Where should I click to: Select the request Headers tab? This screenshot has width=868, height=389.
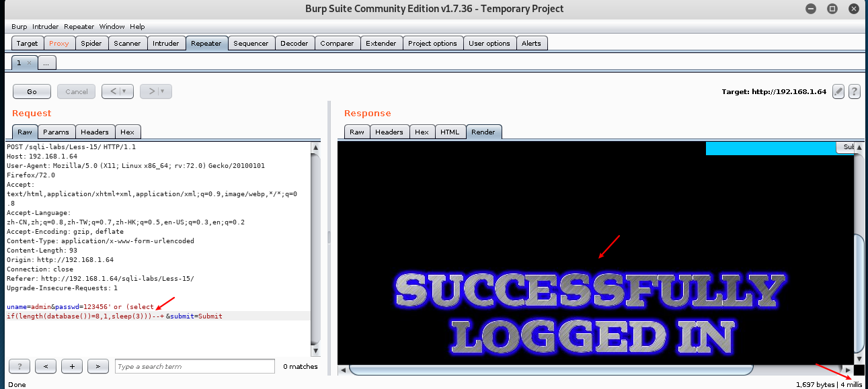coord(95,132)
